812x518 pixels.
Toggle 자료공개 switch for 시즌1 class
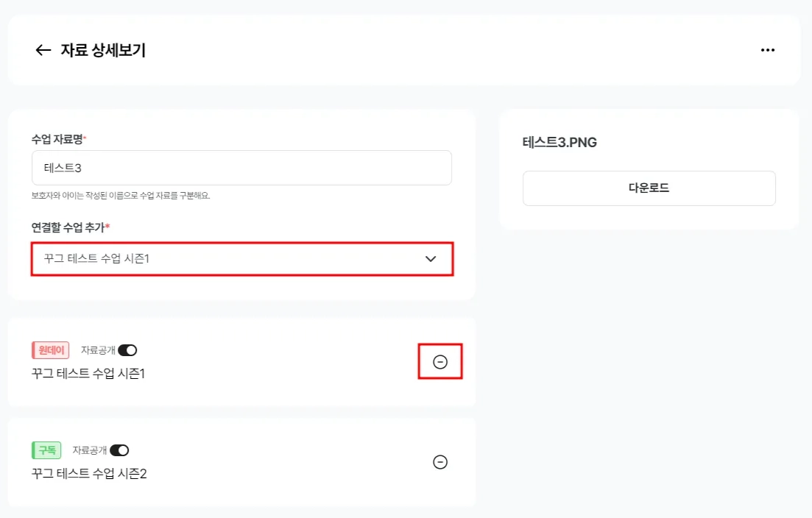click(127, 350)
